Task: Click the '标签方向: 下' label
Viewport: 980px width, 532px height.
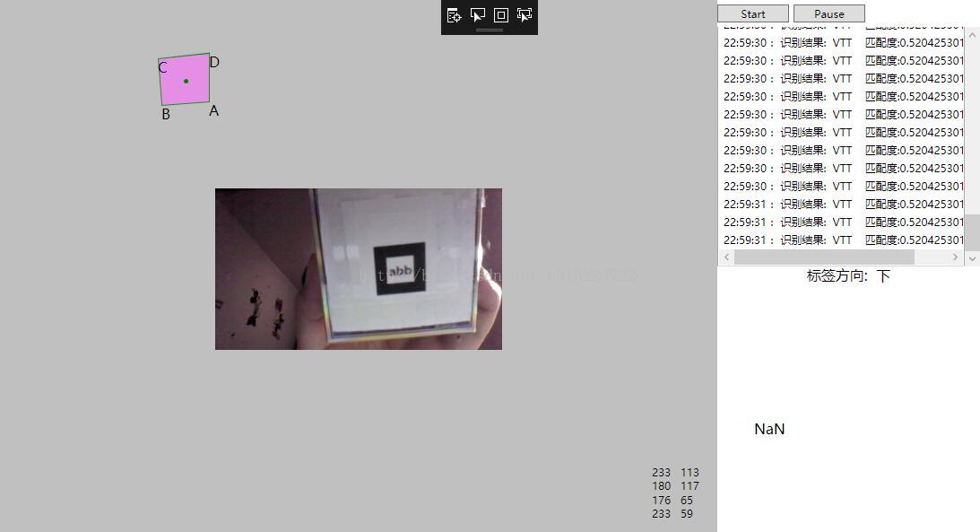Action: [848, 275]
